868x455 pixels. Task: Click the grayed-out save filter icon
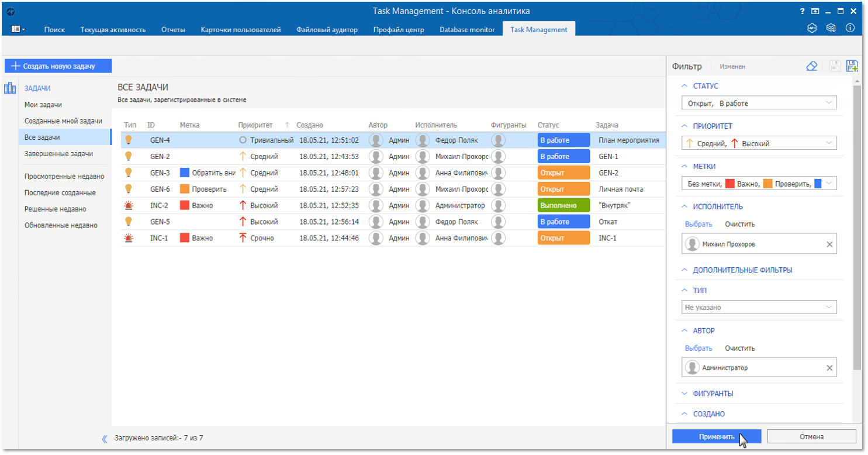point(835,66)
